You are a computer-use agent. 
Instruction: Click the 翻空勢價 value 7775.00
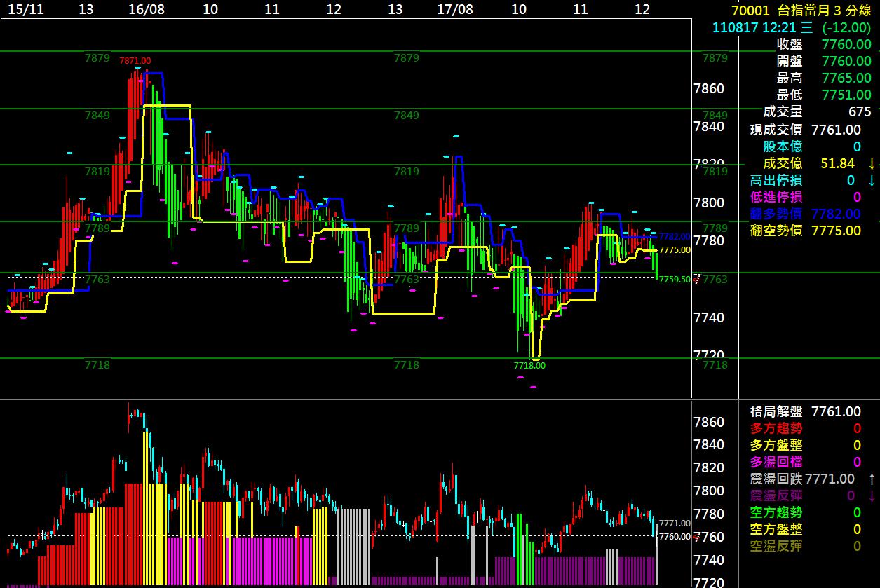pyautogui.click(x=836, y=231)
